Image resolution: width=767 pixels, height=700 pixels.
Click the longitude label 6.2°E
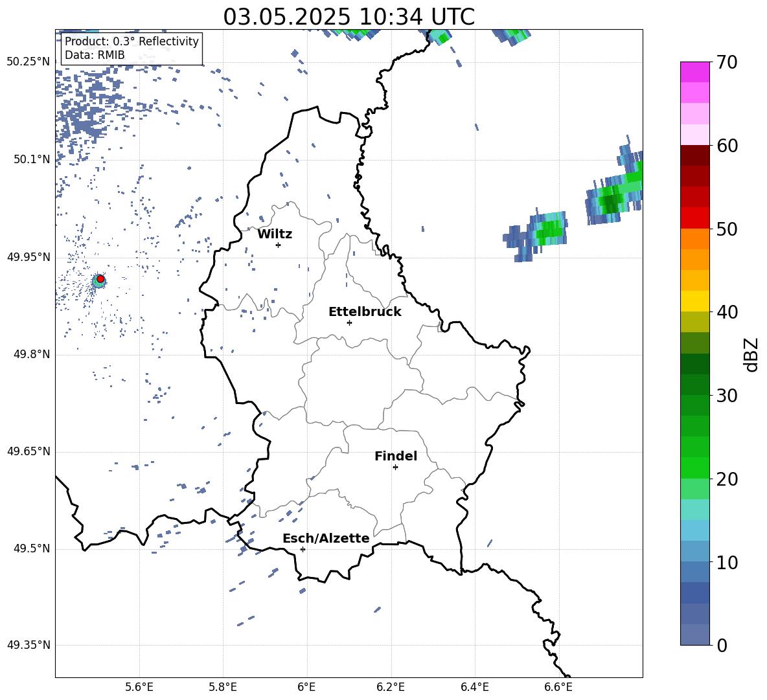coord(391,687)
